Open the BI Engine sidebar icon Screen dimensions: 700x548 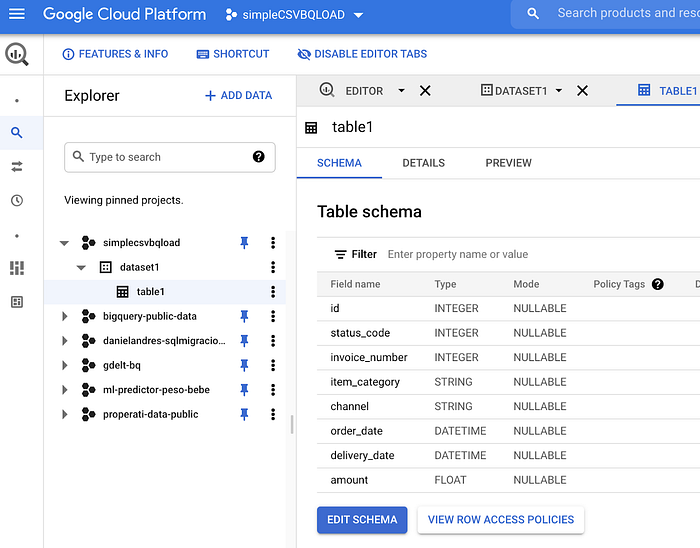(17, 302)
